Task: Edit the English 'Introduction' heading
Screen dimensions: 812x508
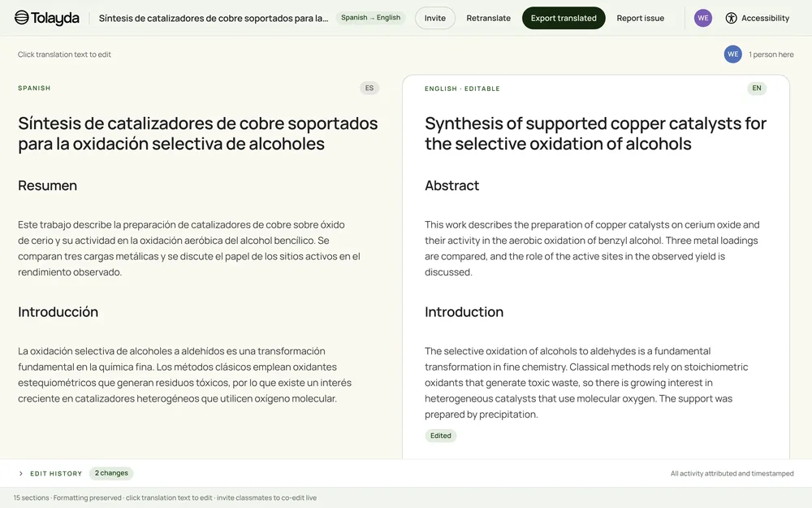Action: [464, 312]
